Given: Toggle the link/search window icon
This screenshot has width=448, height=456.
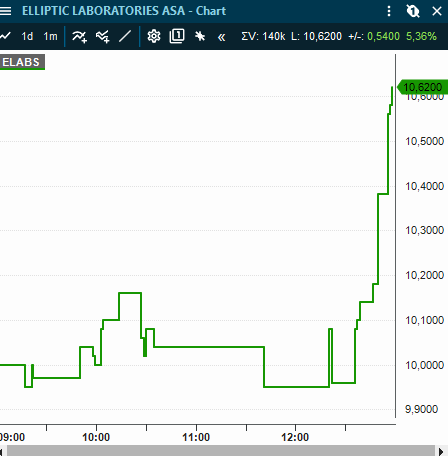Looking at the screenshot, I should click(x=413, y=11).
